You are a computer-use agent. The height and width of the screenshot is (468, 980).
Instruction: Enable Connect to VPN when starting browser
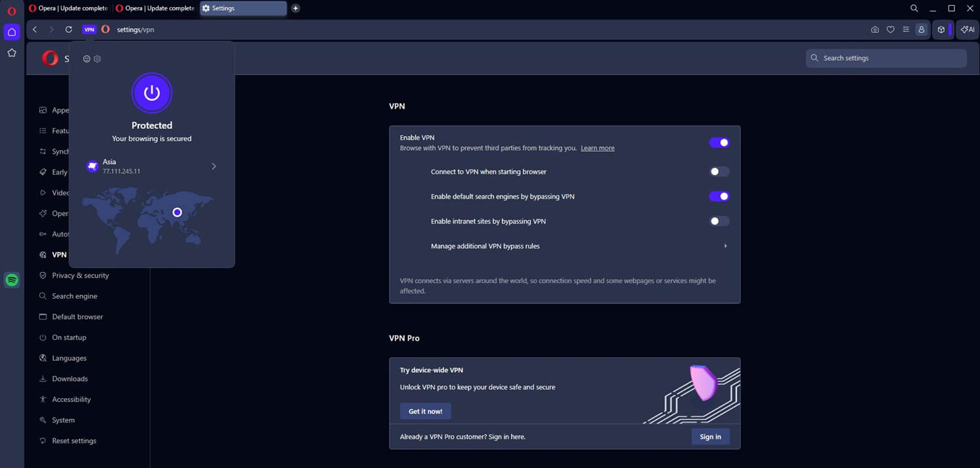click(719, 172)
